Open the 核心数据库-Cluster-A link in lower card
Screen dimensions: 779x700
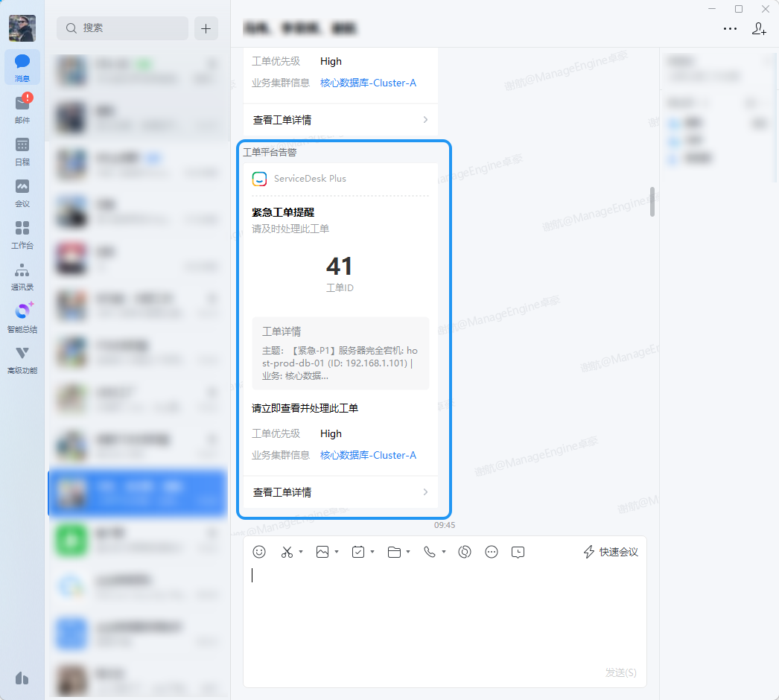click(x=368, y=455)
